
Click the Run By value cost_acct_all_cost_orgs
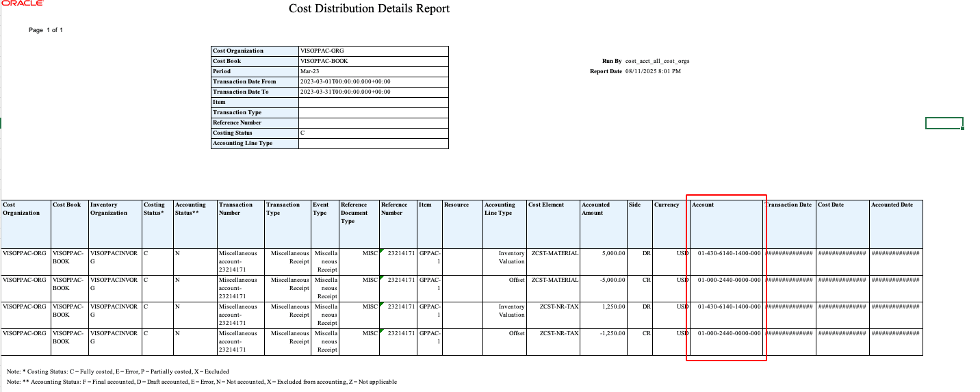click(657, 61)
